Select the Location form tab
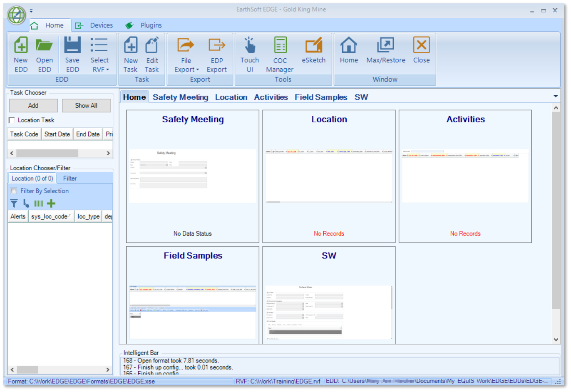This screenshot has height=392, width=571. point(231,97)
